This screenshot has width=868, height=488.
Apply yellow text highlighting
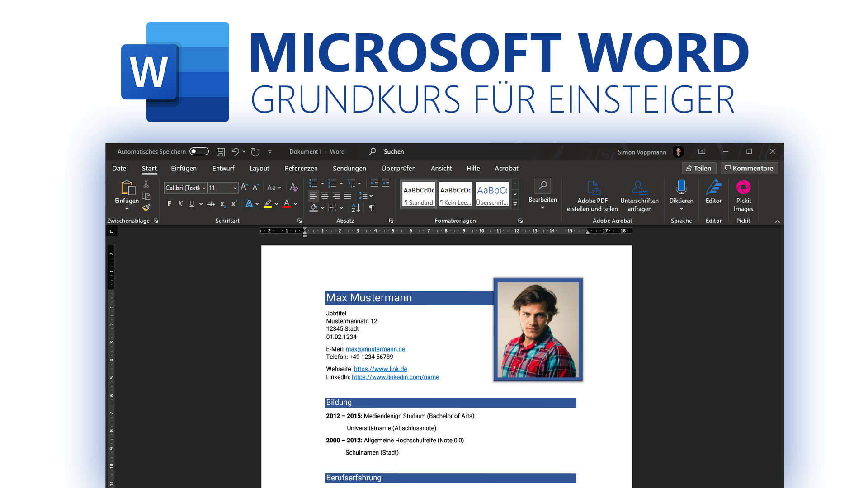pyautogui.click(x=268, y=204)
